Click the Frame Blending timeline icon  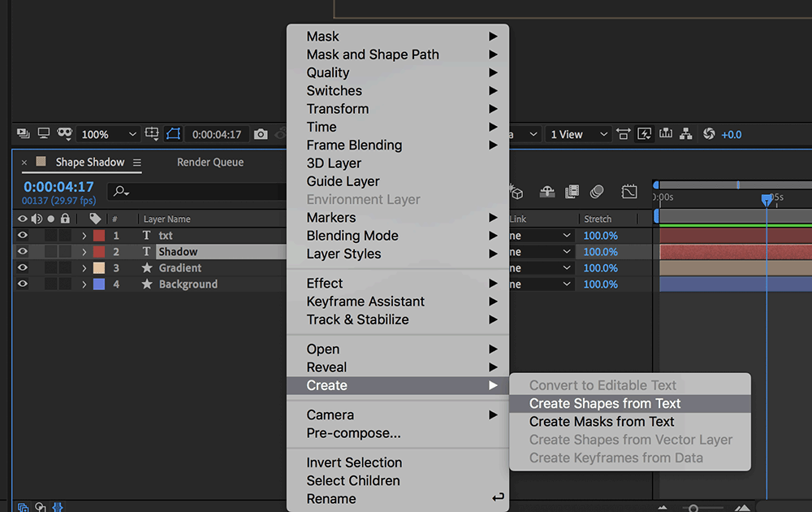[x=572, y=192]
